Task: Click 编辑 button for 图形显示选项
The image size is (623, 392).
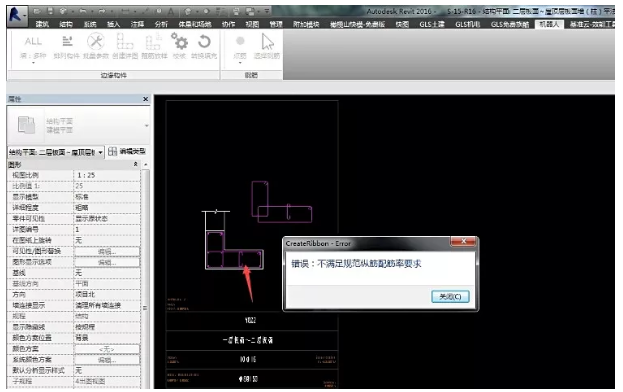Action: 107,263
